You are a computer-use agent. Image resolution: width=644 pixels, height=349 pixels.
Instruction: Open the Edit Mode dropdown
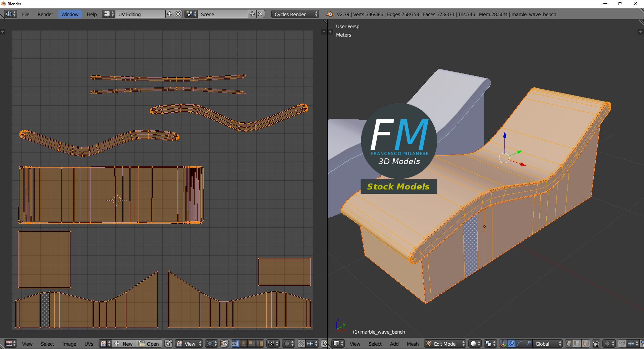pyautogui.click(x=445, y=344)
